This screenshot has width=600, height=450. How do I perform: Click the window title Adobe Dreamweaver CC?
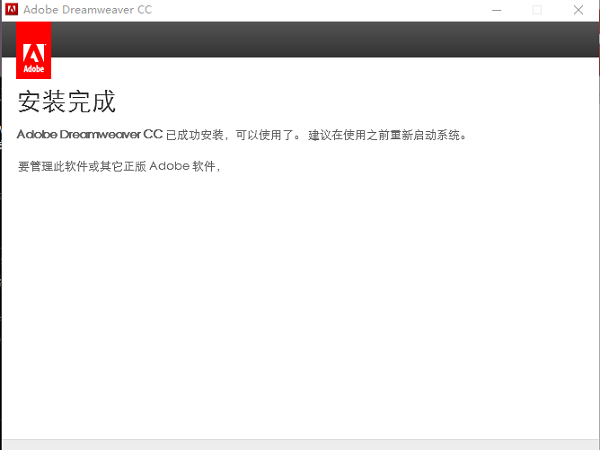88,10
